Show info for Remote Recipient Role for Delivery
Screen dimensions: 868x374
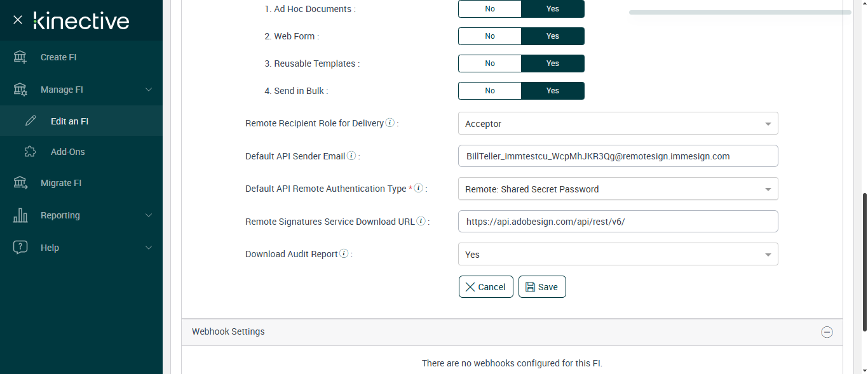(x=390, y=123)
